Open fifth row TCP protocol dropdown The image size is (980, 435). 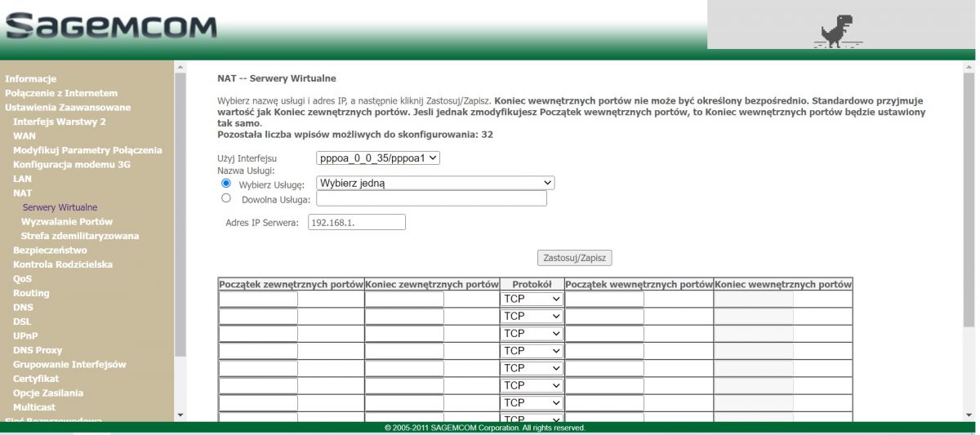click(532, 368)
